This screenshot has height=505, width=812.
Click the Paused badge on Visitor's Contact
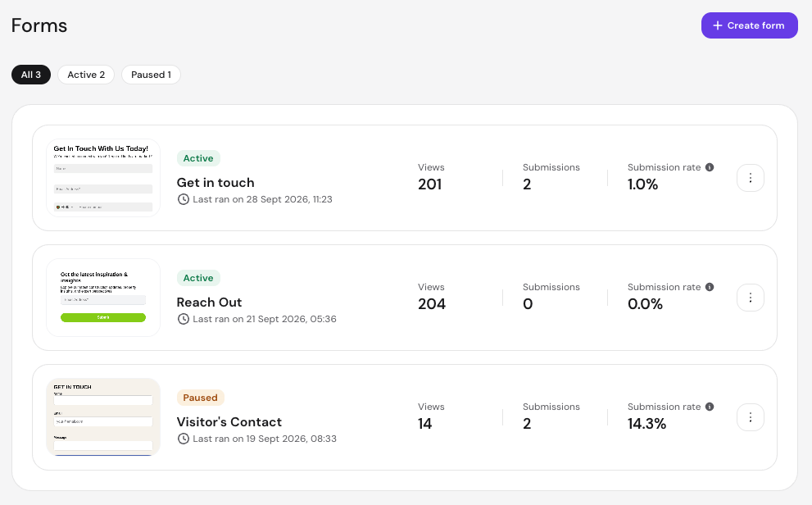pyautogui.click(x=201, y=398)
